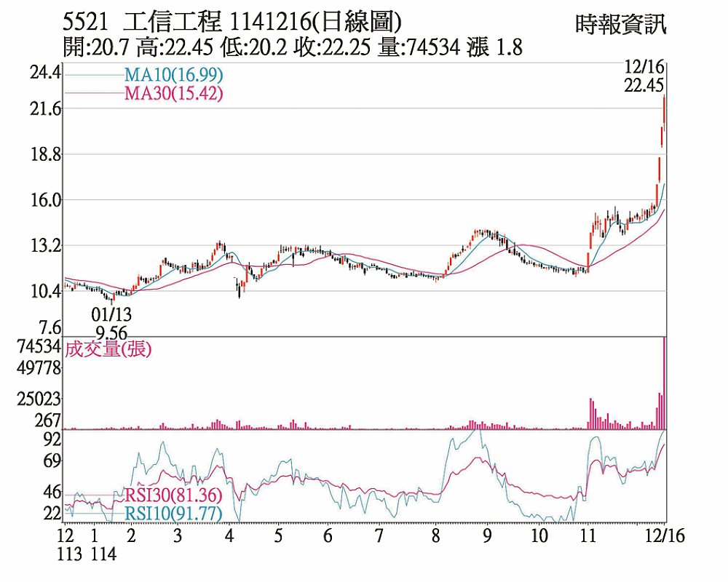The height and width of the screenshot is (582, 728).
Task: Click the tallest volume bar at far right
Action: click(x=664, y=382)
